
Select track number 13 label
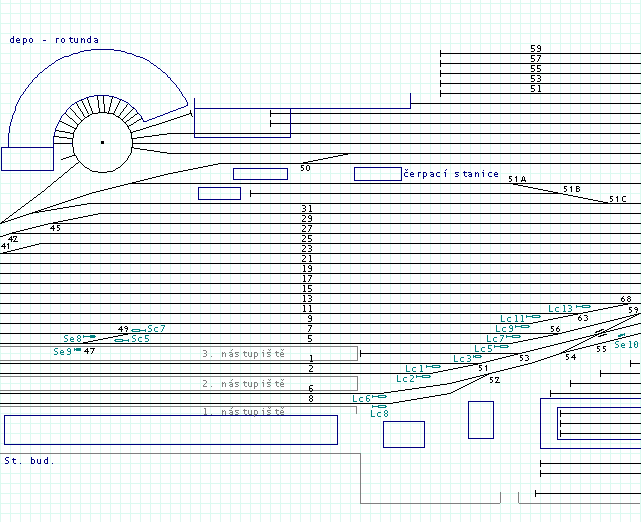(307, 298)
